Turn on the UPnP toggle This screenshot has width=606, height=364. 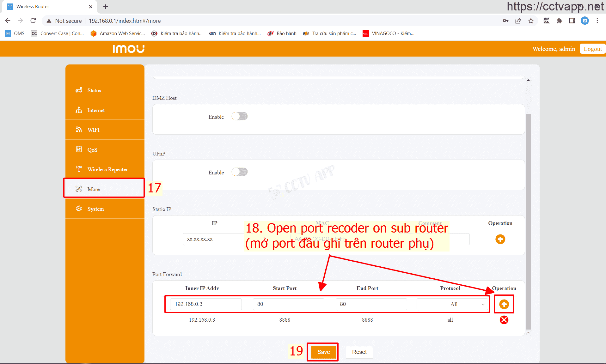(x=239, y=172)
